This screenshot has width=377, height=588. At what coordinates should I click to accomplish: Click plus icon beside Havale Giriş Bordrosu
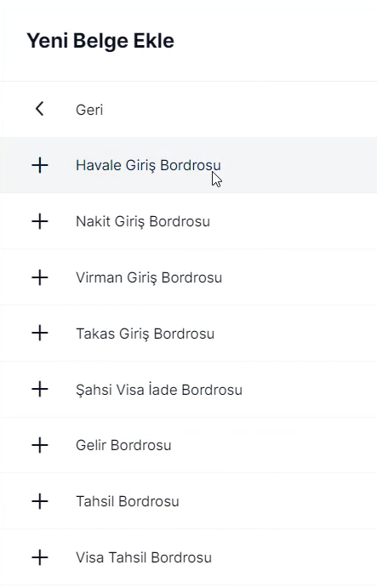[x=40, y=165]
